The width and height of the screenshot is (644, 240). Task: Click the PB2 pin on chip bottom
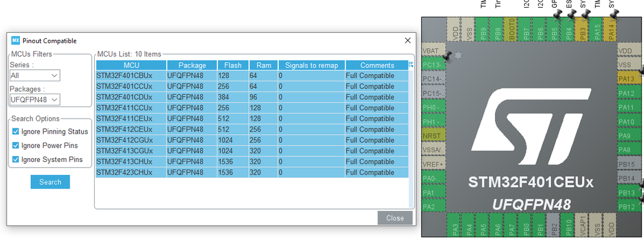coord(554,225)
